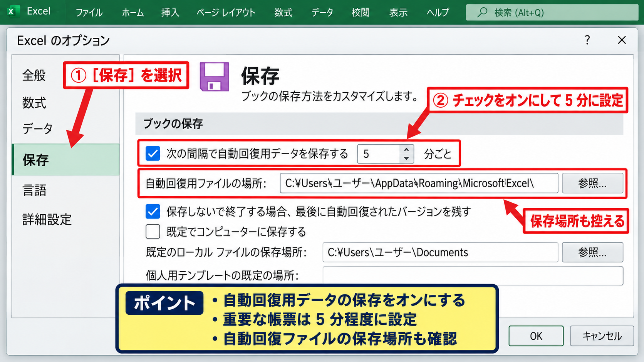Select 詳細設定 in the options sidebar
This screenshot has height=362, width=644.
[x=47, y=220]
